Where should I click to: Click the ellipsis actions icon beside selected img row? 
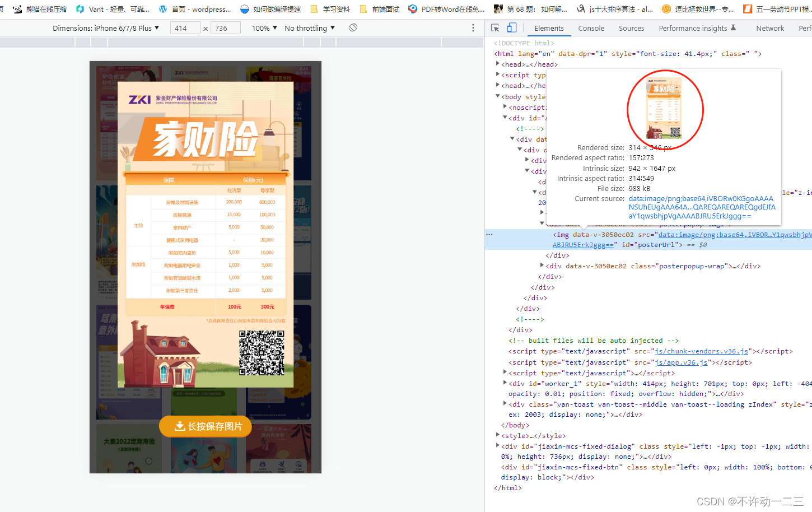[489, 235]
